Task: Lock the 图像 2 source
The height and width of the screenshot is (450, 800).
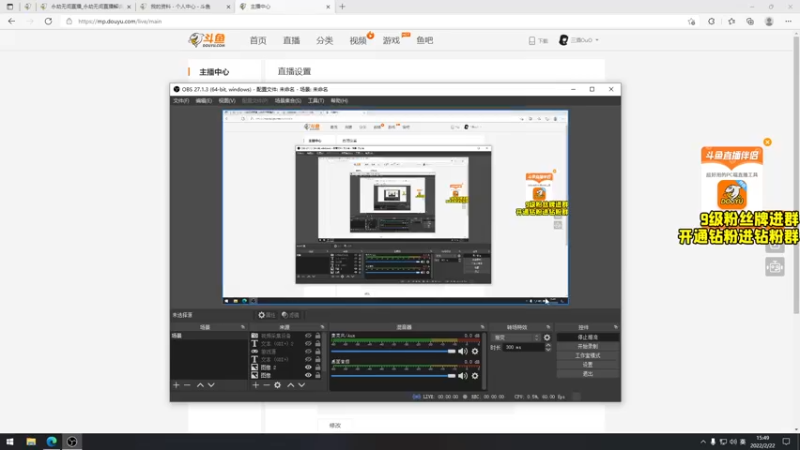Action: pyautogui.click(x=318, y=367)
